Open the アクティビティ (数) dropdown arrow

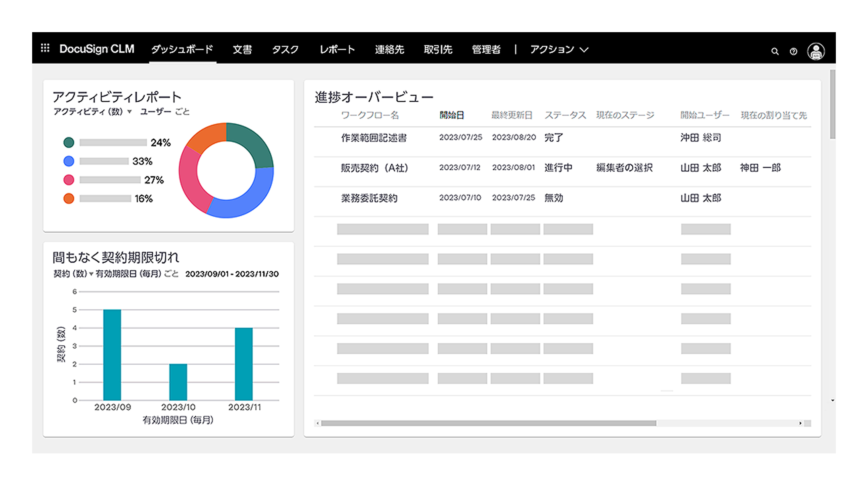(129, 112)
